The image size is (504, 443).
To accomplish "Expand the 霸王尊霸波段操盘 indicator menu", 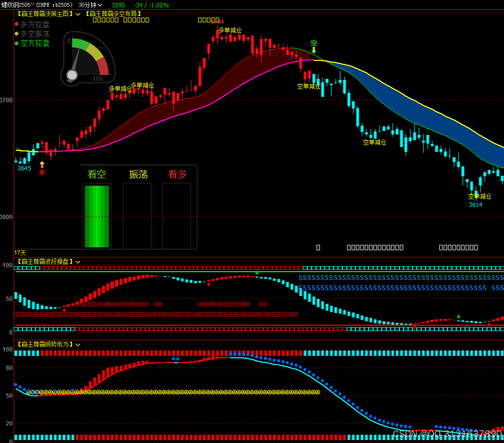I will coord(78,262).
